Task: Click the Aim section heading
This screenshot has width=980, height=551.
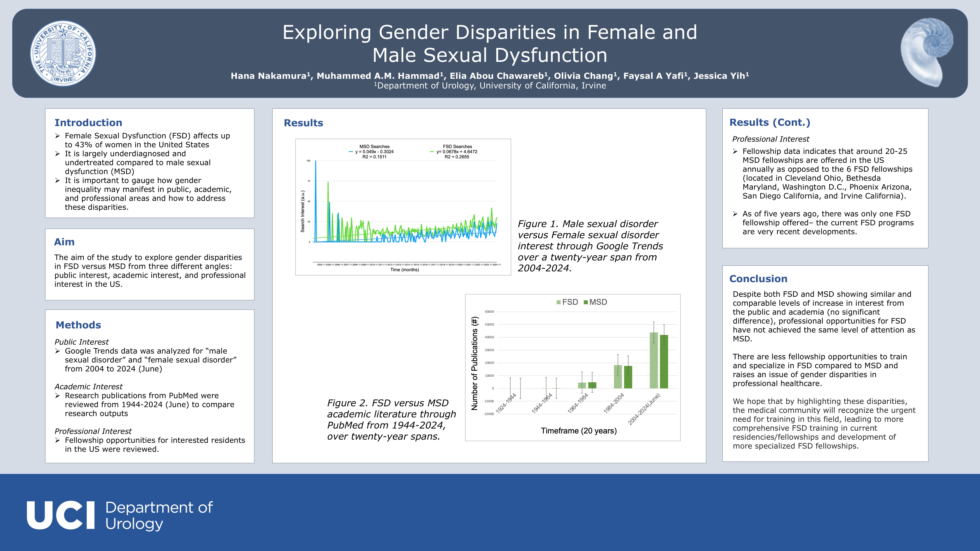Action: pos(64,242)
